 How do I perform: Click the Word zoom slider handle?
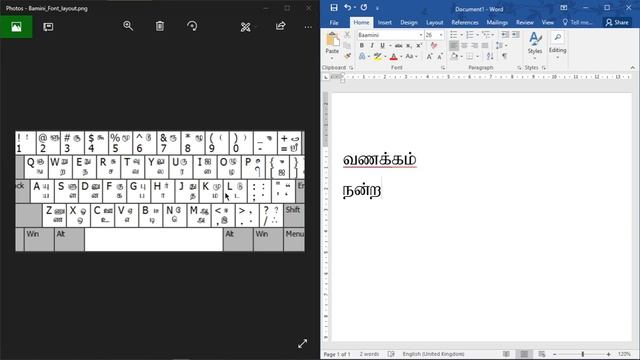[x=583, y=354]
